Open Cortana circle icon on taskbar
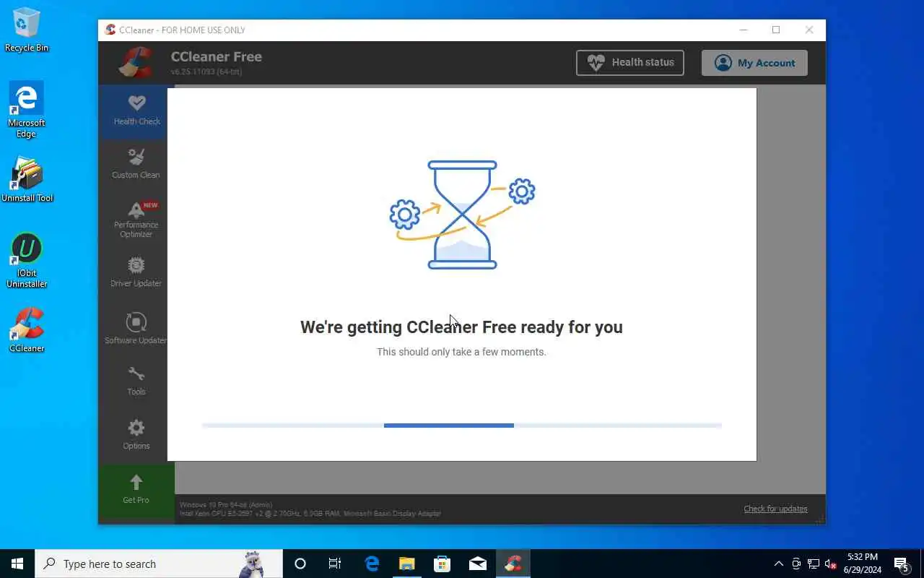 pos(300,564)
